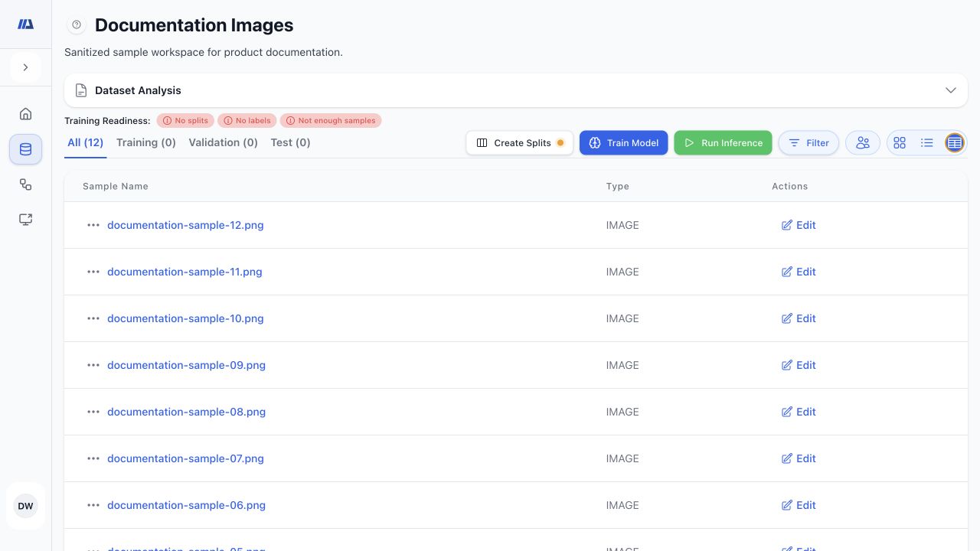Open the DW user avatar menu
Image resolution: width=980 pixels, height=551 pixels.
pyautogui.click(x=25, y=506)
